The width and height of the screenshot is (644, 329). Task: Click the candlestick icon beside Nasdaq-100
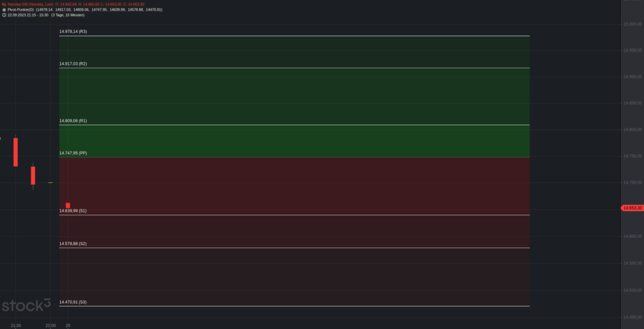pos(4,4)
